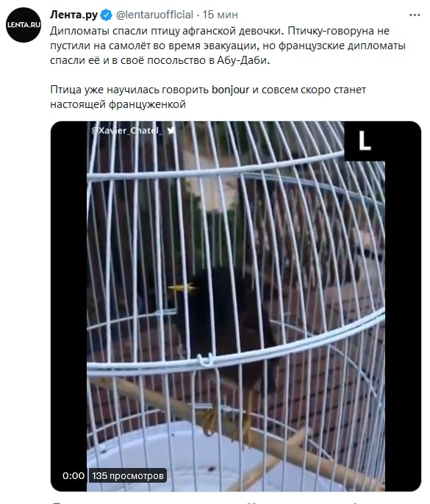Click the @Xavier_Chatel_ watermark text

(x=126, y=131)
